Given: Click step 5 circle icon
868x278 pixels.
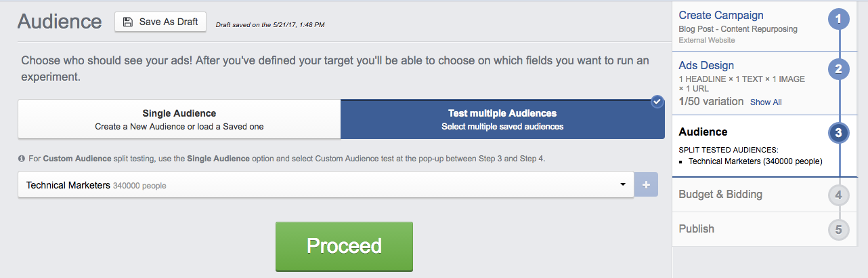Looking at the screenshot, I should click(838, 229).
